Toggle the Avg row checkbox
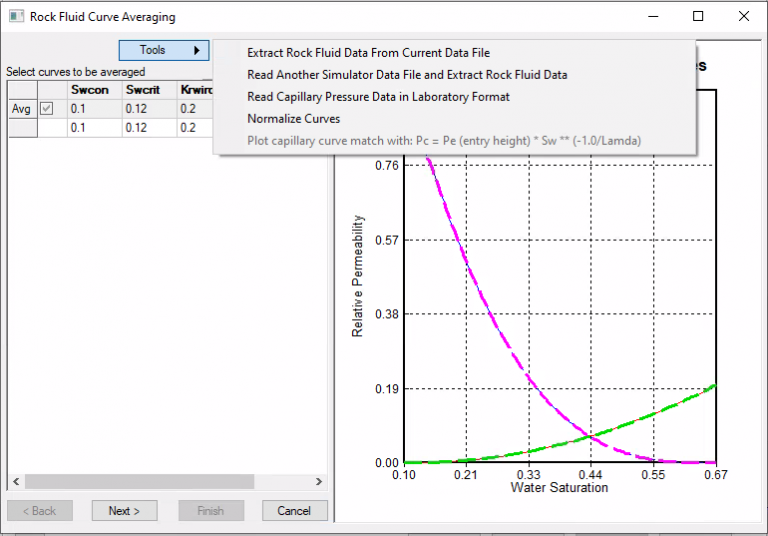Image resolution: width=768 pixels, height=536 pixels. [x=46, y=109]
